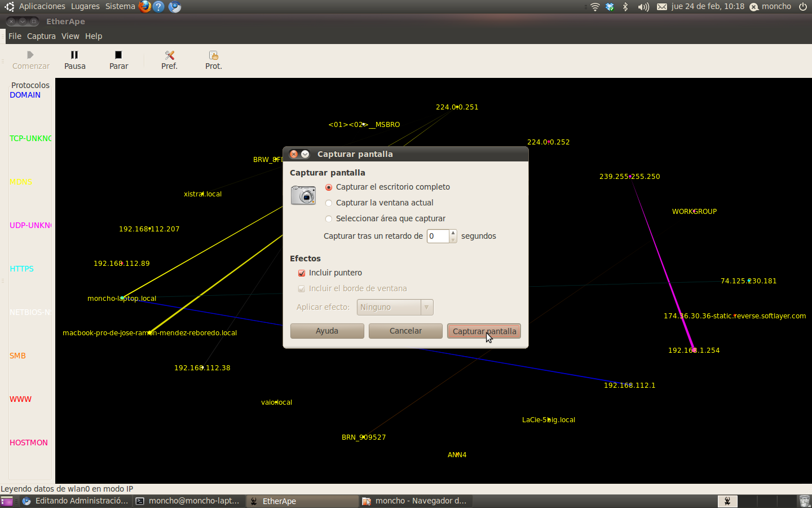Open the Wi-Fi network indicator

tap(595, 7)
